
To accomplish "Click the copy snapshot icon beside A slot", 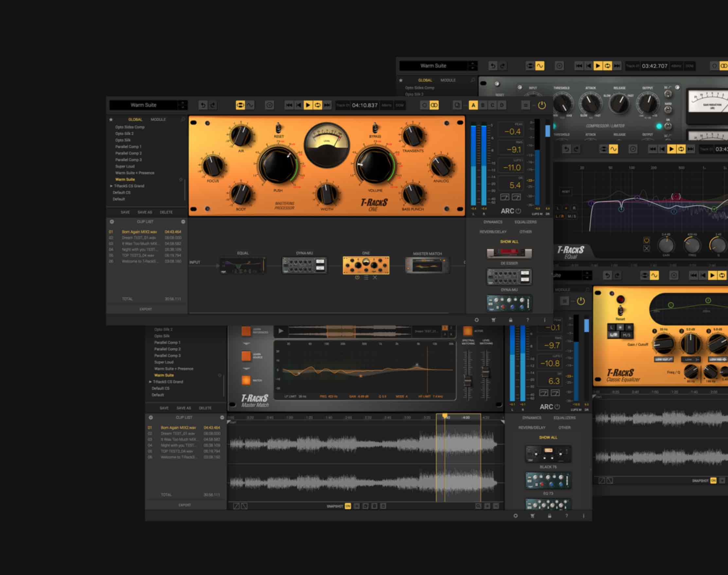I will [x=457, y=105].
